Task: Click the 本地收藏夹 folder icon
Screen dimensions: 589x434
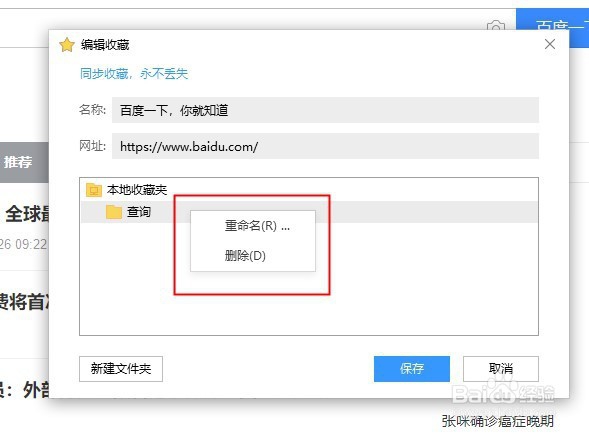Action: click(94, 190)
